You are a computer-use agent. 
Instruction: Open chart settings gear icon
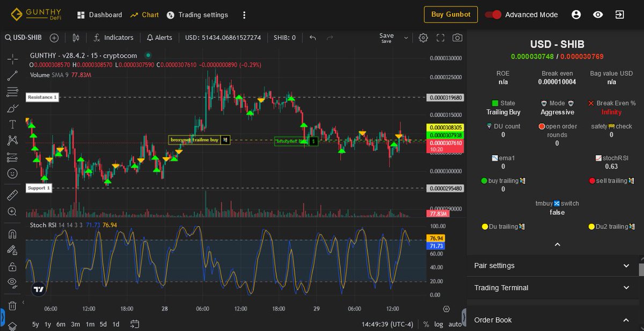tap(423, 38)
